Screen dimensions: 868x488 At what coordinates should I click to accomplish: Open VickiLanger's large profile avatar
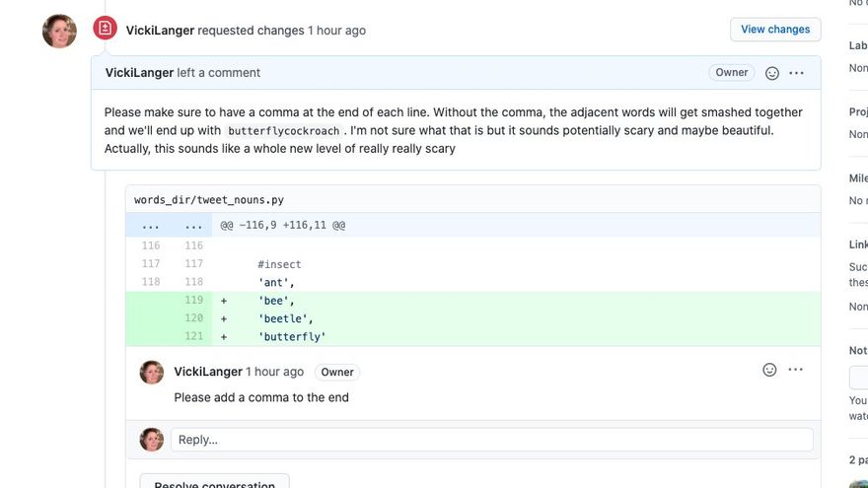coord(59,31)
